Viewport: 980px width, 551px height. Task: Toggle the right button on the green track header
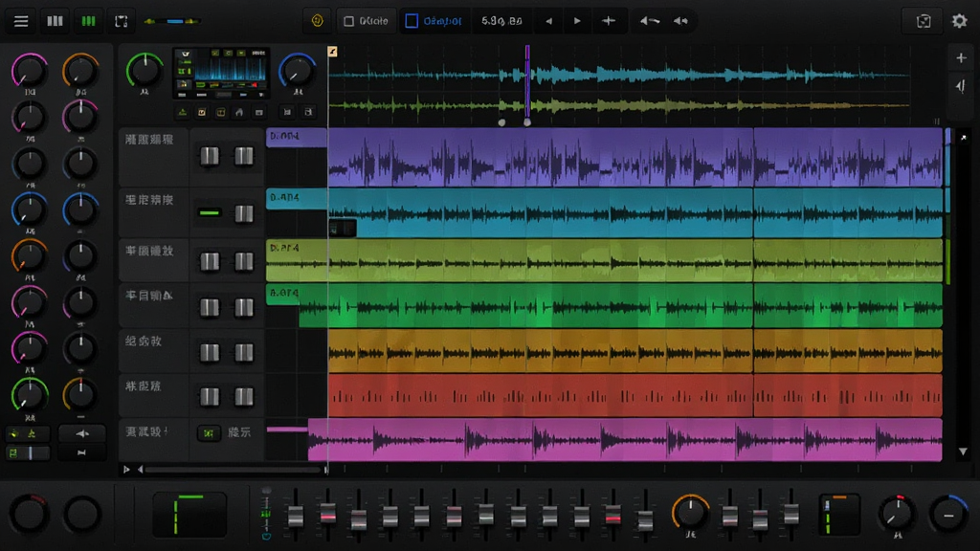[x=244, y=307]
